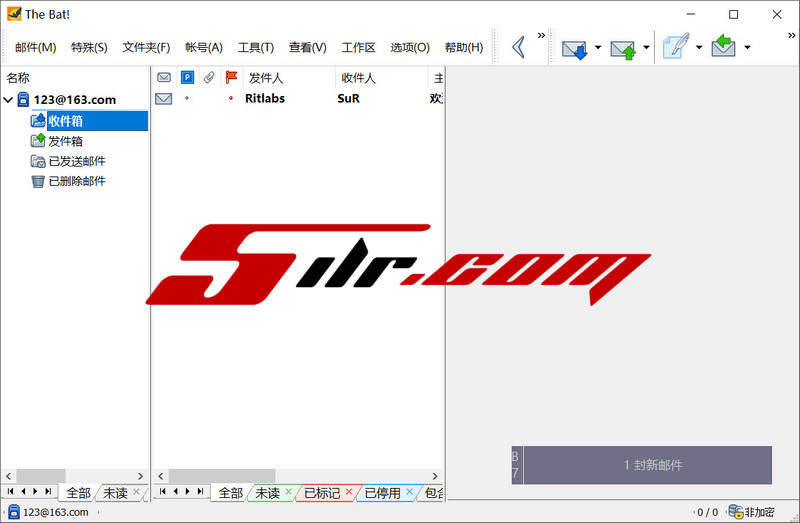This screenshot has height=523, width=800.
Task: Close the 已停用 message list tab
Action: pos(409,492)
